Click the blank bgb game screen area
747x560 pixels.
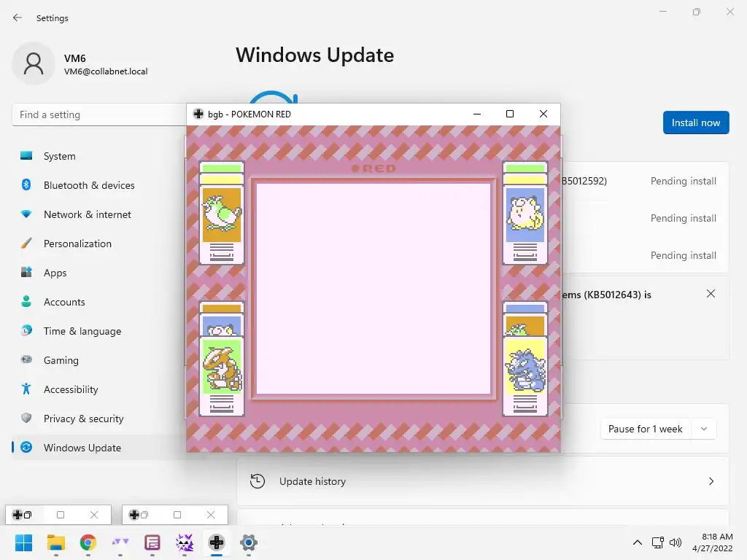point(373,289)
